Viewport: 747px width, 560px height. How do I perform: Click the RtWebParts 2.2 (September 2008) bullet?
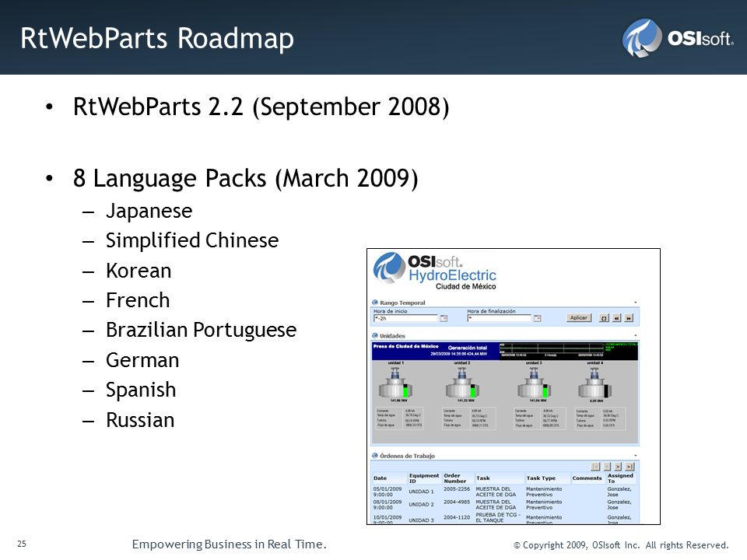point(261,107)
